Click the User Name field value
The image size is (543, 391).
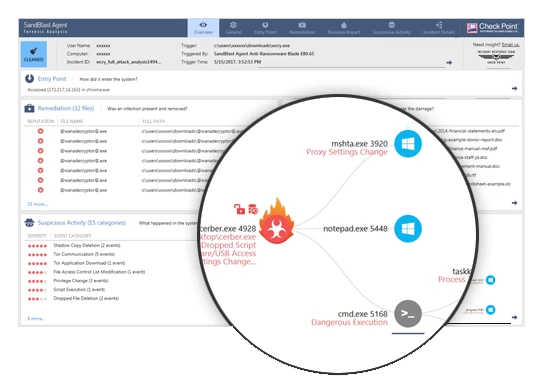tap(103, 46)
